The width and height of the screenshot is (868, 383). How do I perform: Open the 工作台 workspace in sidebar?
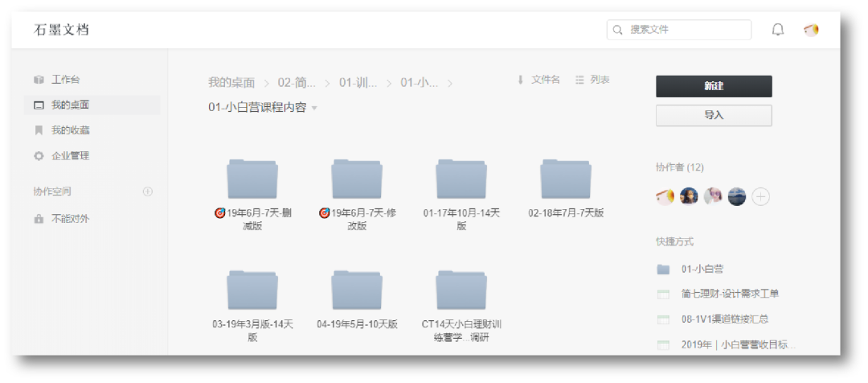click(x=65, y=80)
